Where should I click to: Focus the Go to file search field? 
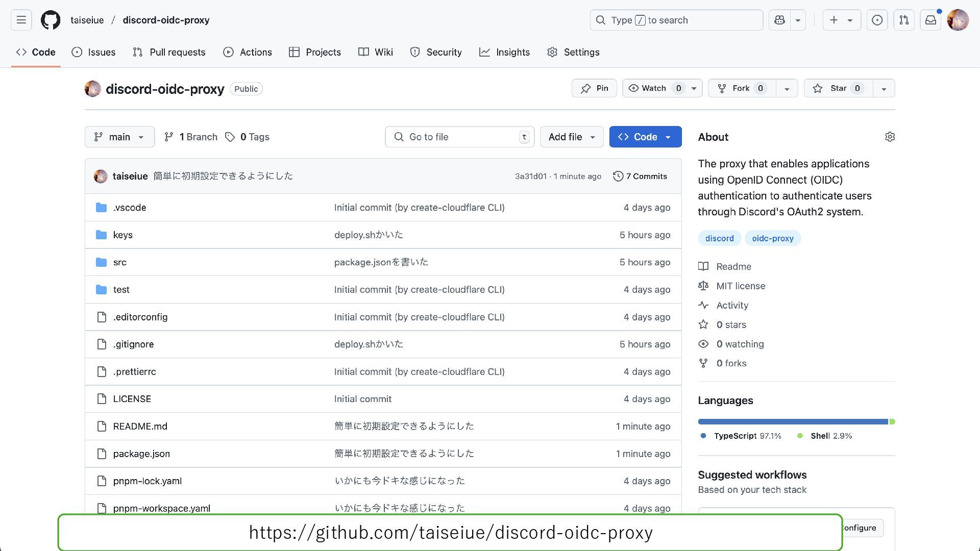tap(459, 137)
